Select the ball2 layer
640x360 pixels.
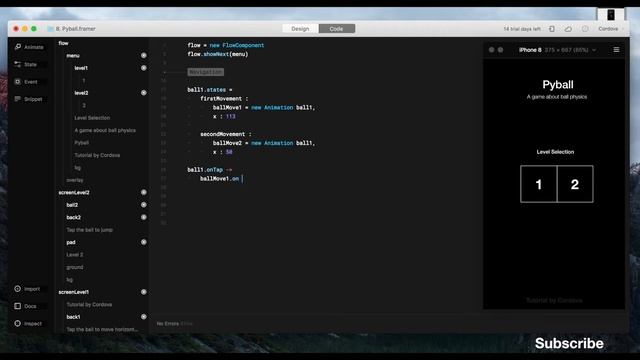[72, 205]
